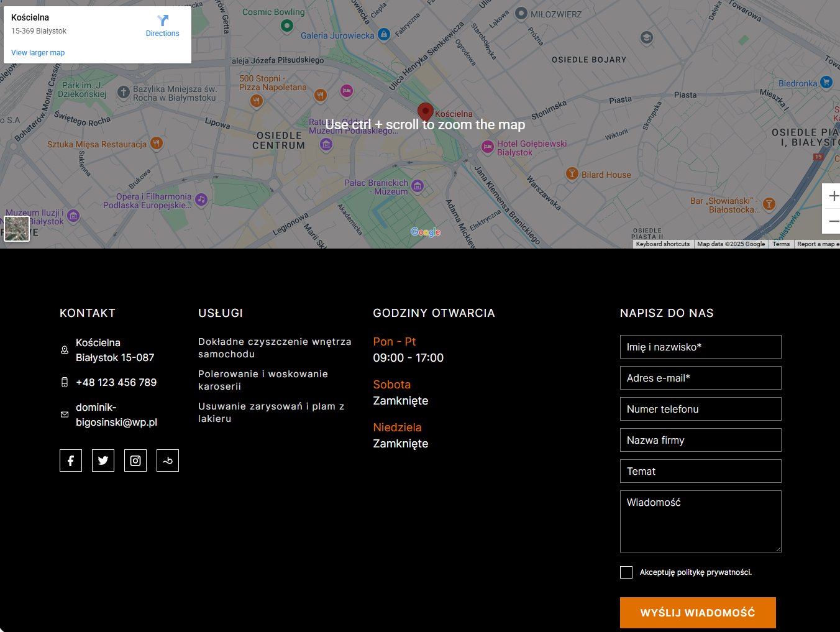Click Sztuka Mięsa Restauracja marker
The image size is (840, 632).
click(x=157, y=143)
